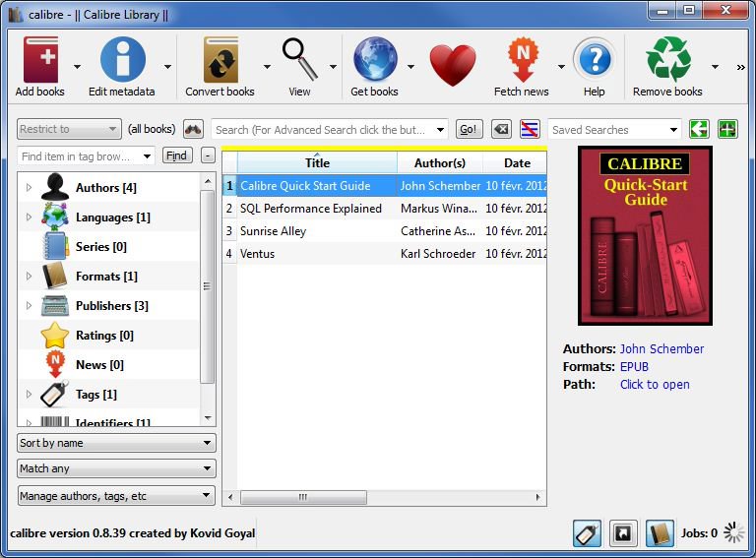This screenshot has width=756, height=558.
Task: Sort by the Date column header
Action: click(515, 163)
